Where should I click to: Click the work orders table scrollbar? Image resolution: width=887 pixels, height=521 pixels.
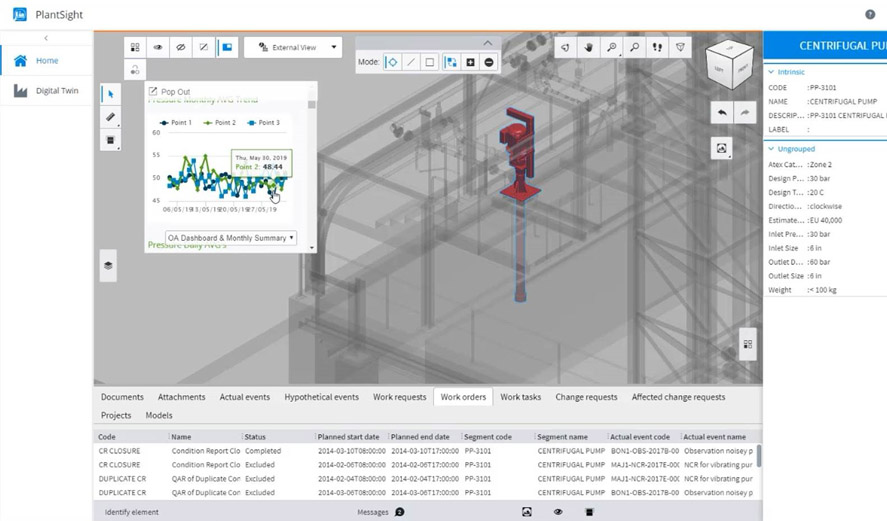pyautogui.click(x=759, y=455)
